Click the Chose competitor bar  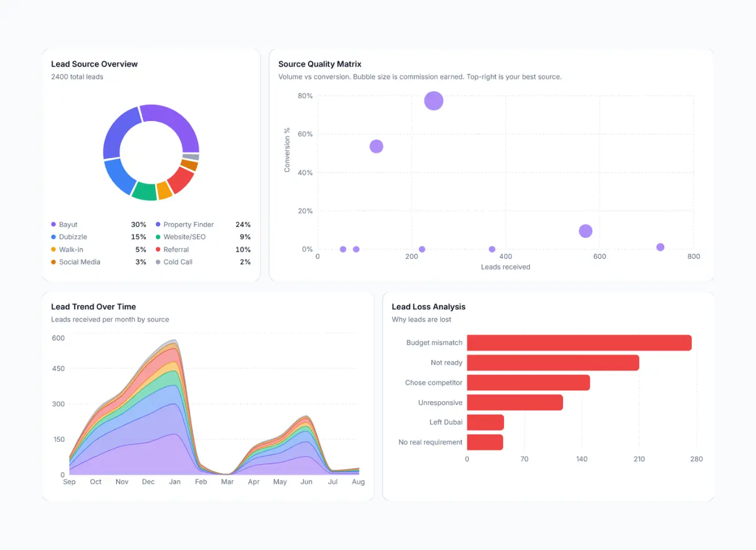click(528, 383)
